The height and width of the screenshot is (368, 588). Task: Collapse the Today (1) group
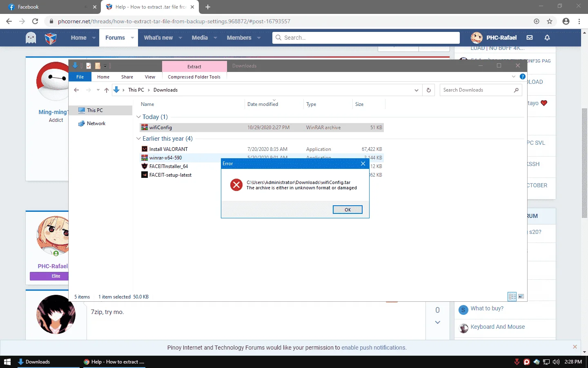pos(138,117)
